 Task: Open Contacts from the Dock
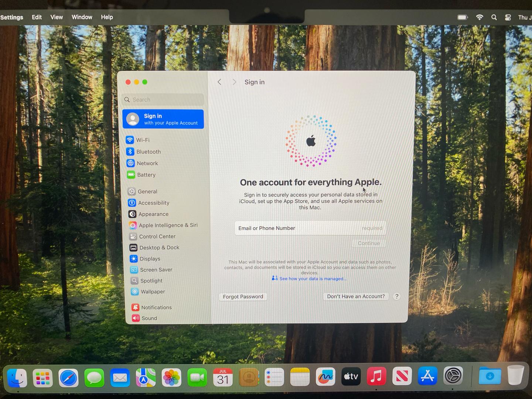coord(249,378)
